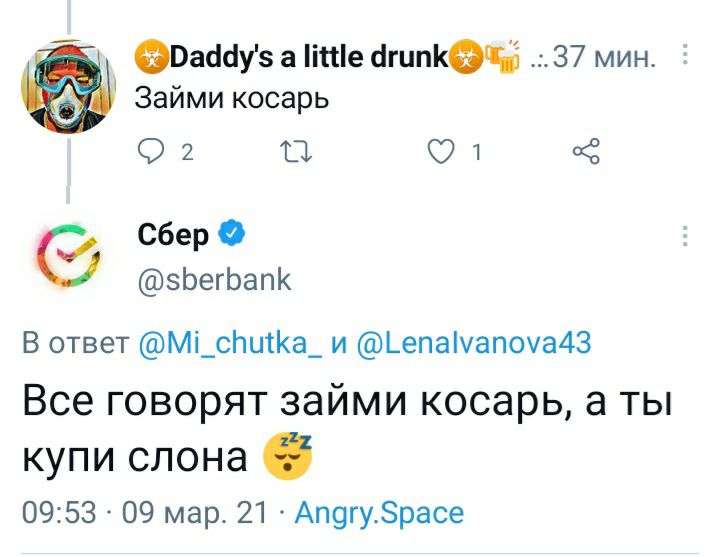
Task: Click the 09:53 · 09 мар. 21 timestamp
Action: click(145, 513)
